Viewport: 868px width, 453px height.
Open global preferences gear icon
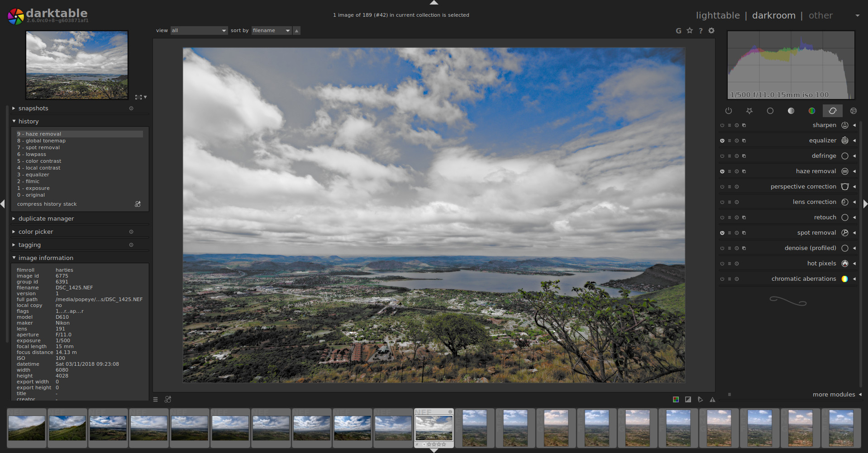pyautogui.click(x=711, y=31)
